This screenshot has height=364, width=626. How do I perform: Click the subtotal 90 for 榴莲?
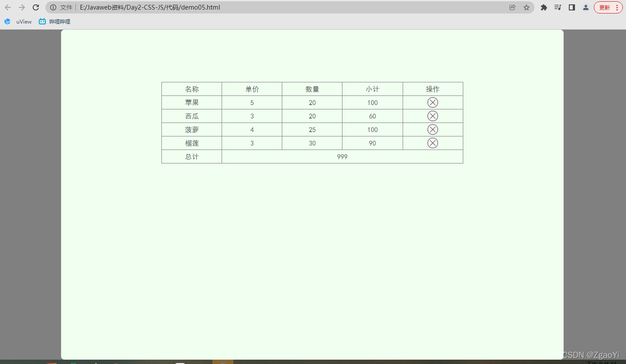pyautogui.click(x=372, y=143)
